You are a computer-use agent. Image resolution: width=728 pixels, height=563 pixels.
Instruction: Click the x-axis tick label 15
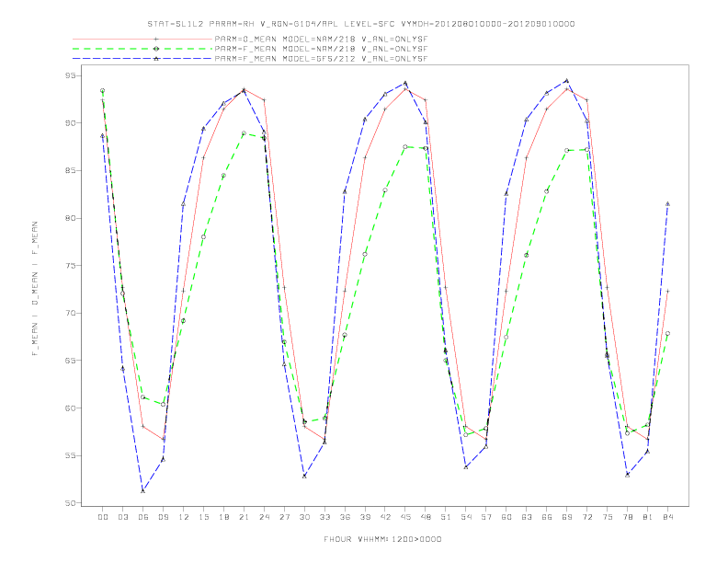203,517
